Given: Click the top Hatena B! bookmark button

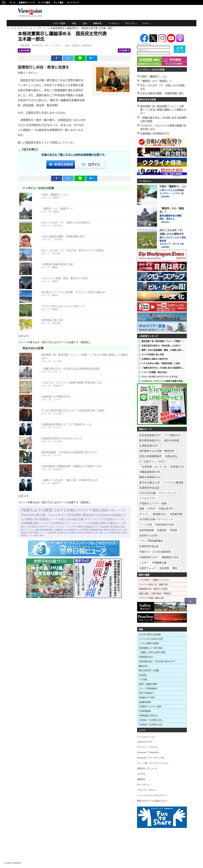Looking at the screenshot, I should (92, 58).
